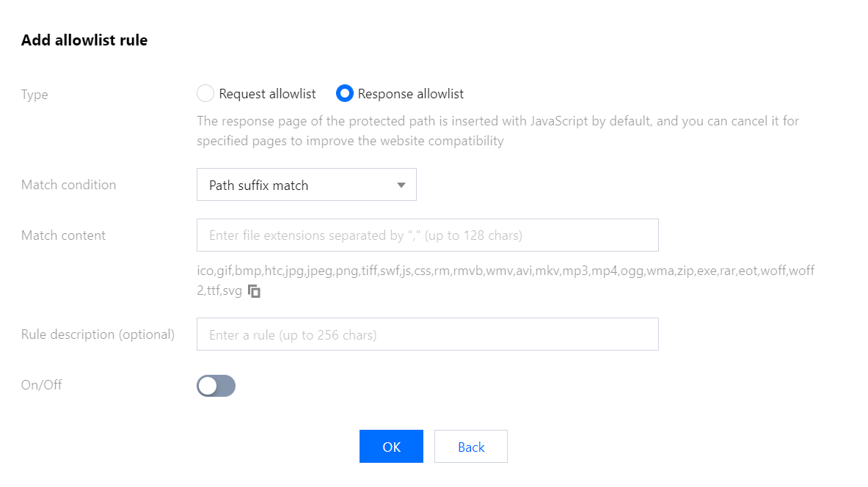Click the On/Off label text
Viewport: 868px width, 487px height.
41,384
